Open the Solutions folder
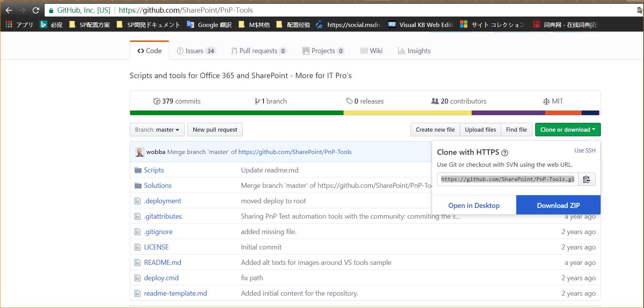 pos(158,186)
